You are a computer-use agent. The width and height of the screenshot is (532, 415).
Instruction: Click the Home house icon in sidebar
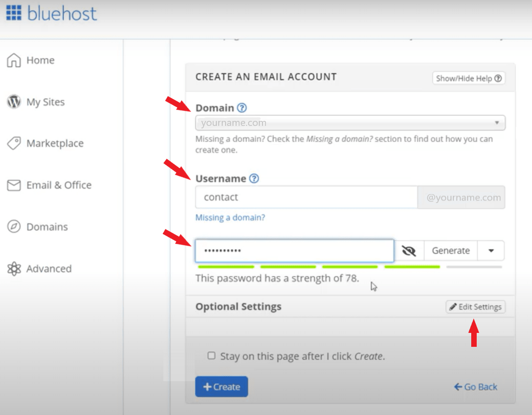14,60
